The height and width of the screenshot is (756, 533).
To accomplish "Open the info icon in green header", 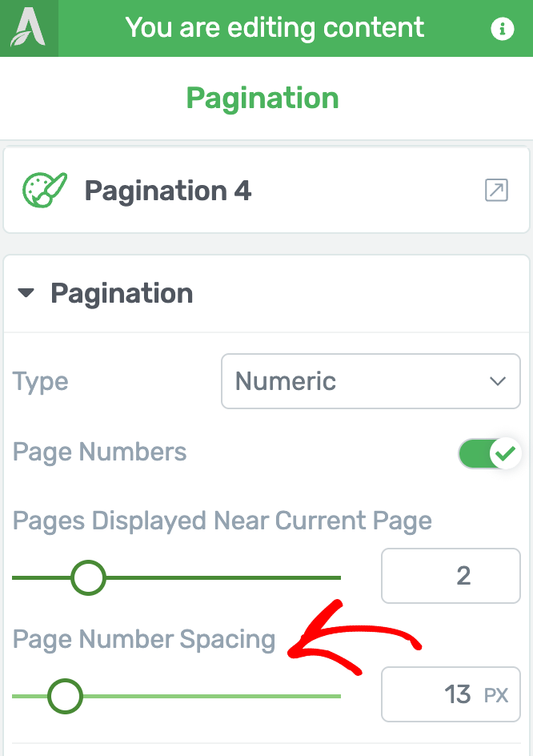I will click(502, 29).
